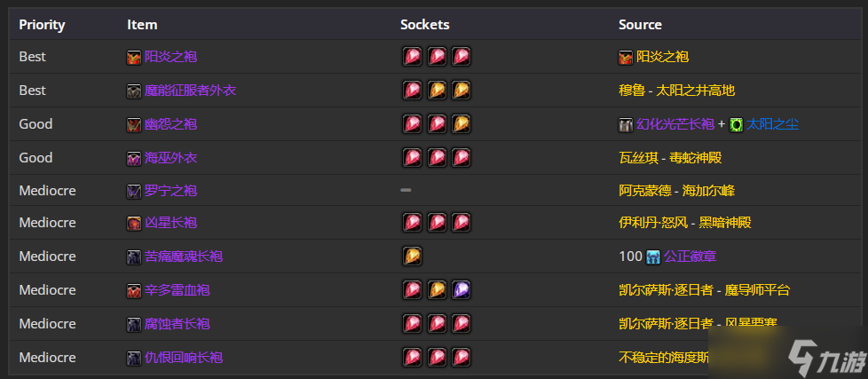Click the green 太阳之尘 icon

737,124
